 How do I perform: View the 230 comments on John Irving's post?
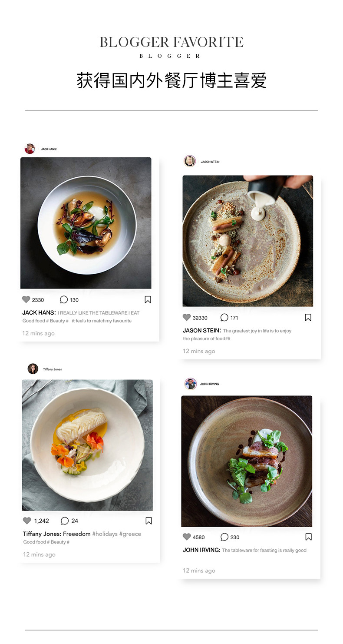click(224, 537)
